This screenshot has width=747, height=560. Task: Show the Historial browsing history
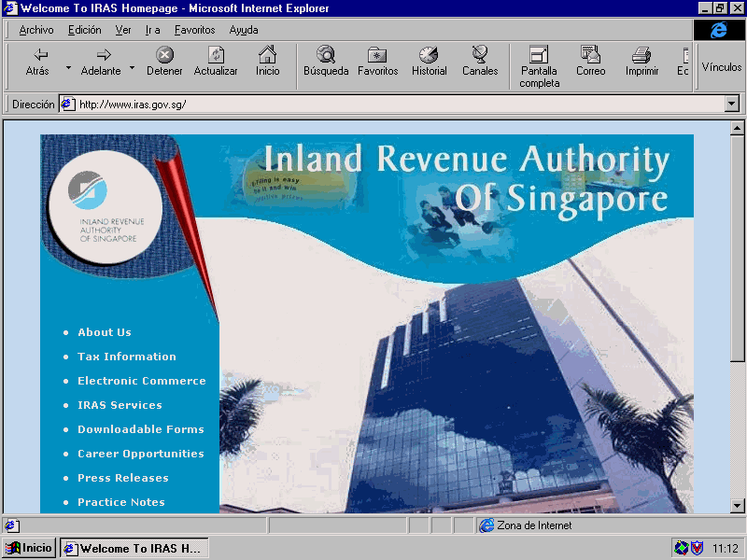point(430,62)
